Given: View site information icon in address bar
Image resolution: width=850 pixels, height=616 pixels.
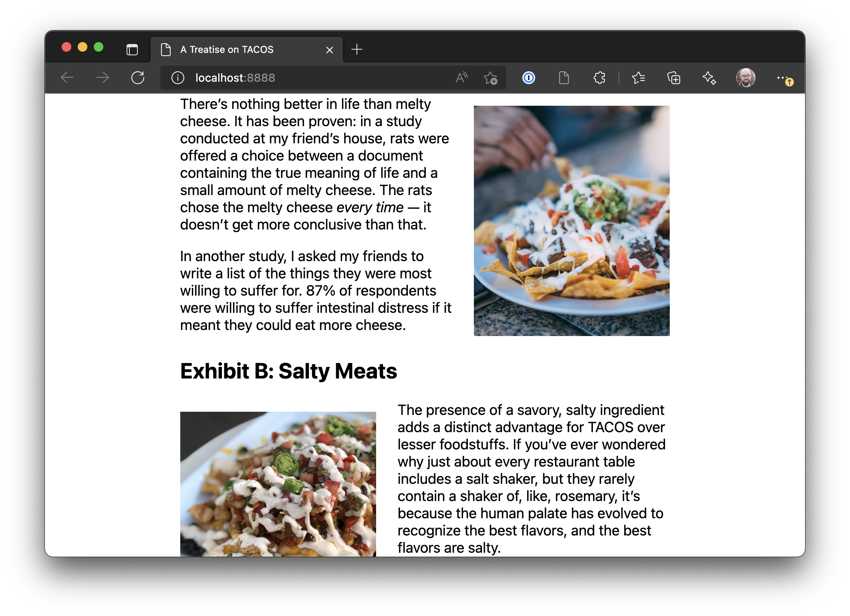Looking at the screenshot, I should coord(177,78).
